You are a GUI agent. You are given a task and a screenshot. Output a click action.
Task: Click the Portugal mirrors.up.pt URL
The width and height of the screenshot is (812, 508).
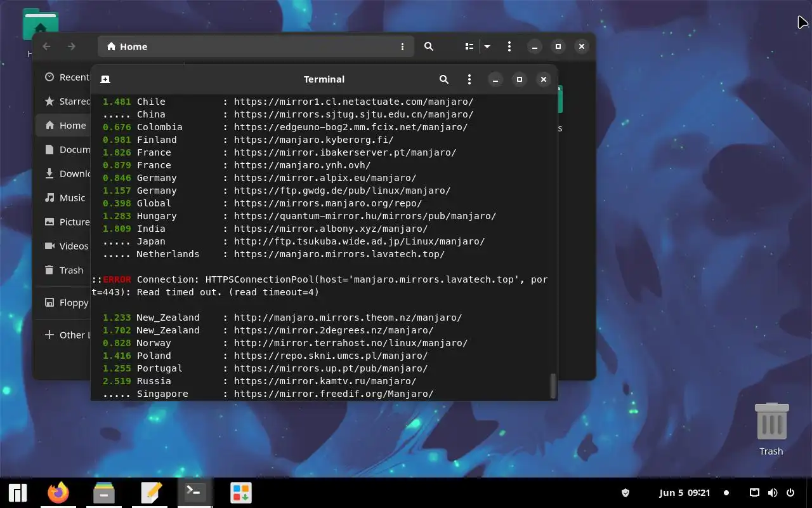[331, 368]
